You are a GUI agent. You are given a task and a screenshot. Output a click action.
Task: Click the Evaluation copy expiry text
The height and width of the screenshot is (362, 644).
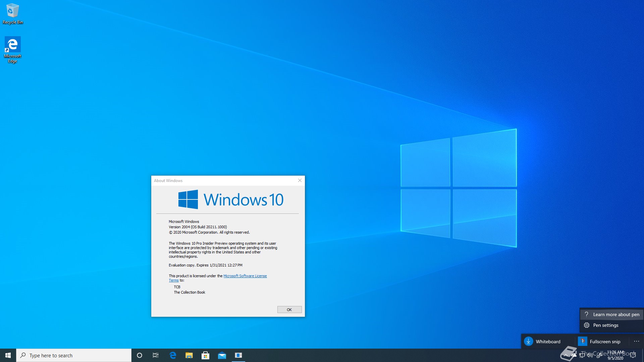(205, 265)
